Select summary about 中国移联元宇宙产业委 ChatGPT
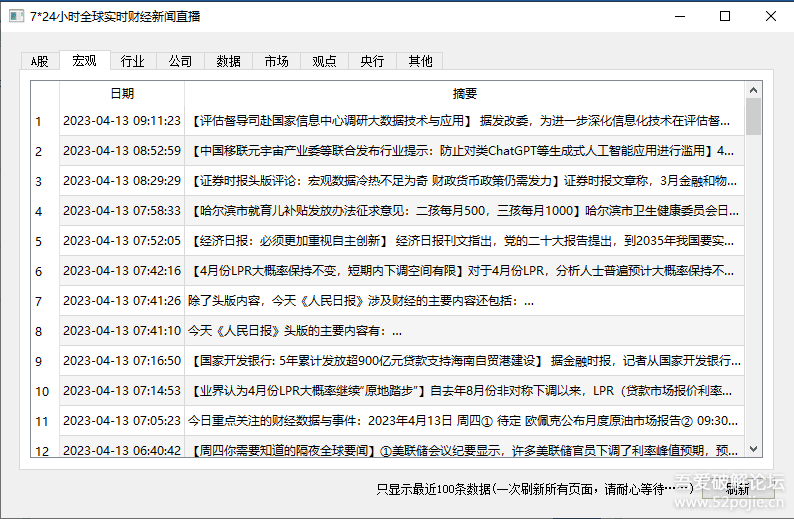 pyautogui.click(x=464, y=151)
